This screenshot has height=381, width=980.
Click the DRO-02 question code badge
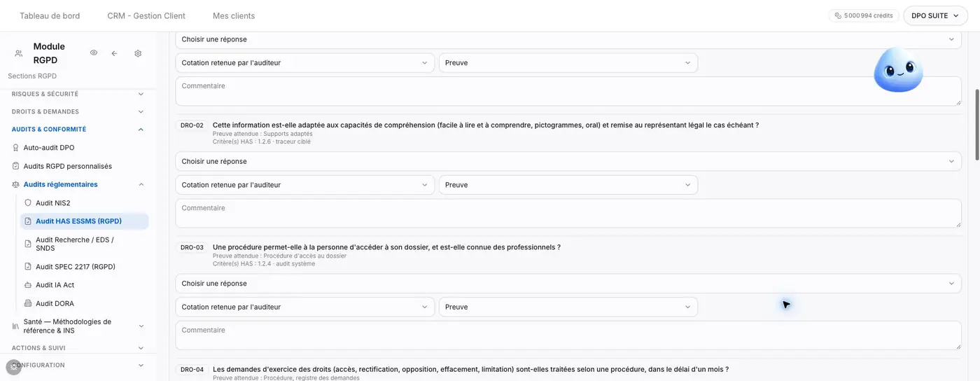(192, 125)
